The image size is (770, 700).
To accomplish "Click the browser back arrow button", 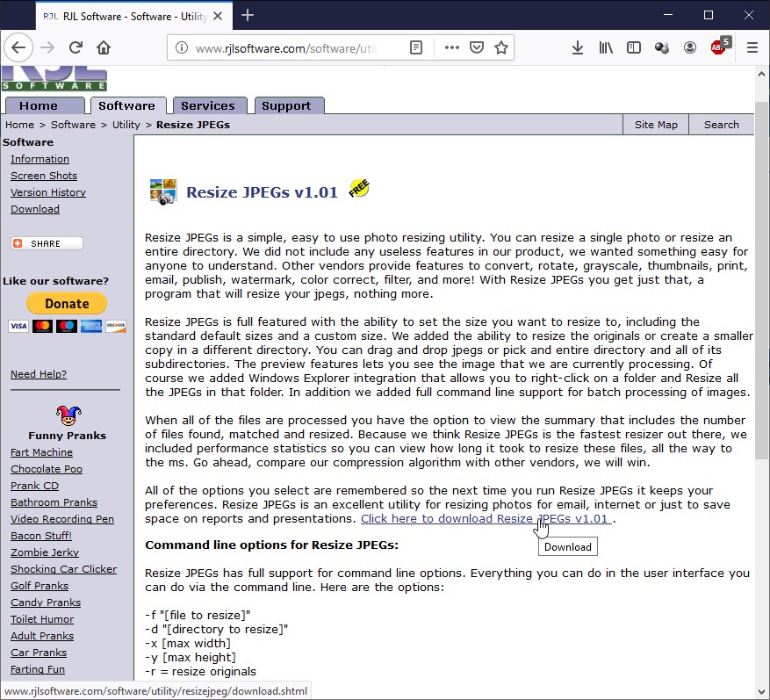I will tap(19, 47).
